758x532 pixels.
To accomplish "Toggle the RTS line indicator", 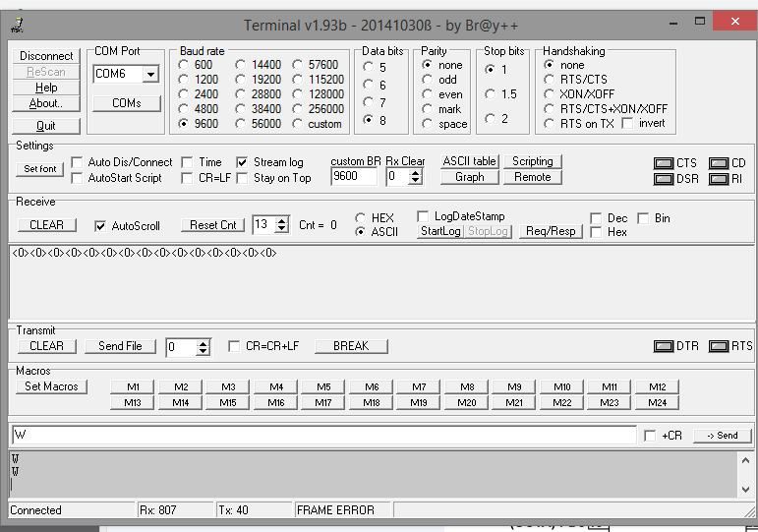I will [x=719, y=346].
